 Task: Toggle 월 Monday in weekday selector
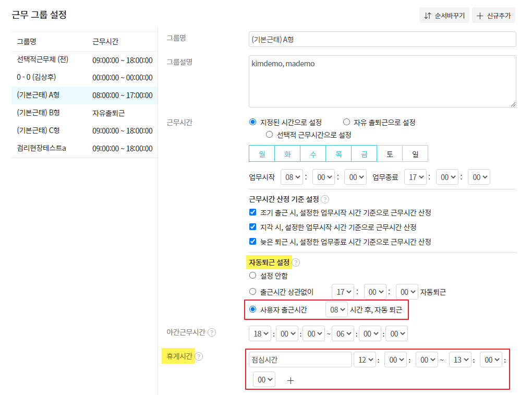point(261,154)
